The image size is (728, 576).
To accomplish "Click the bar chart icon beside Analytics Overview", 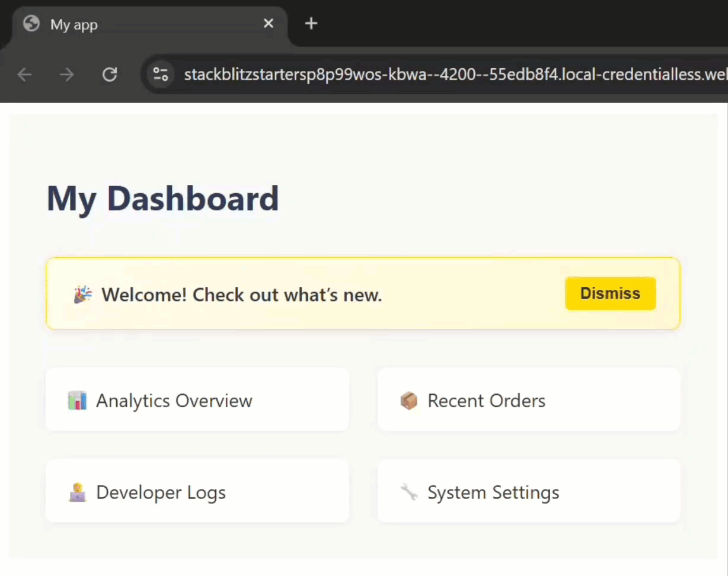I will 77,401.
